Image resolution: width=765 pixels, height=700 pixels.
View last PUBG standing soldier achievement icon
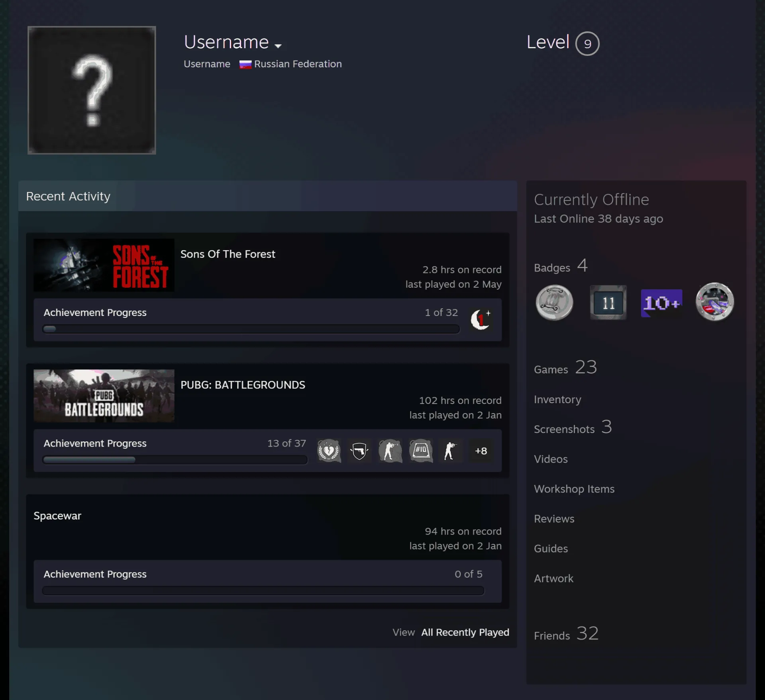pos(451,451)
